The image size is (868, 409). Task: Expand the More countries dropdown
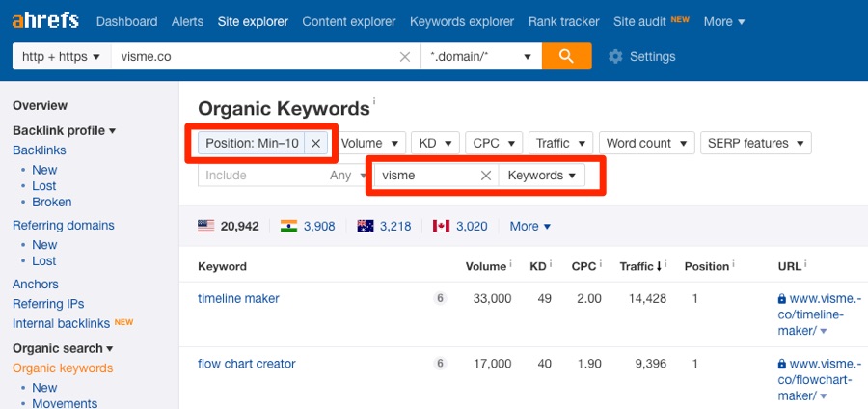[x=530, y=226]
